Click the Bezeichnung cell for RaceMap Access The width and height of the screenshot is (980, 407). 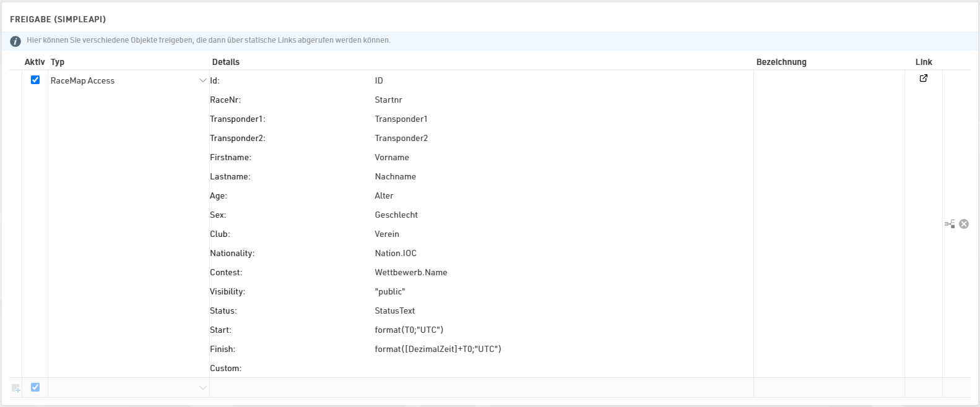click(x=828, y=223)
